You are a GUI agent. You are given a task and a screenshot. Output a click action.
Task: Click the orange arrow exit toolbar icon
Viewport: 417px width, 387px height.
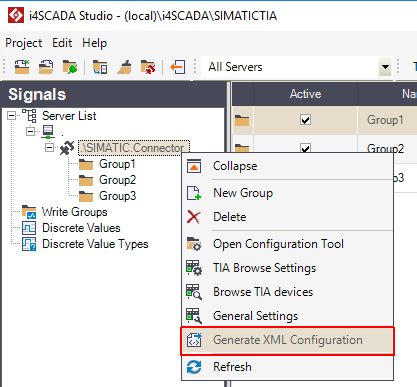click(x=177, y=67)
